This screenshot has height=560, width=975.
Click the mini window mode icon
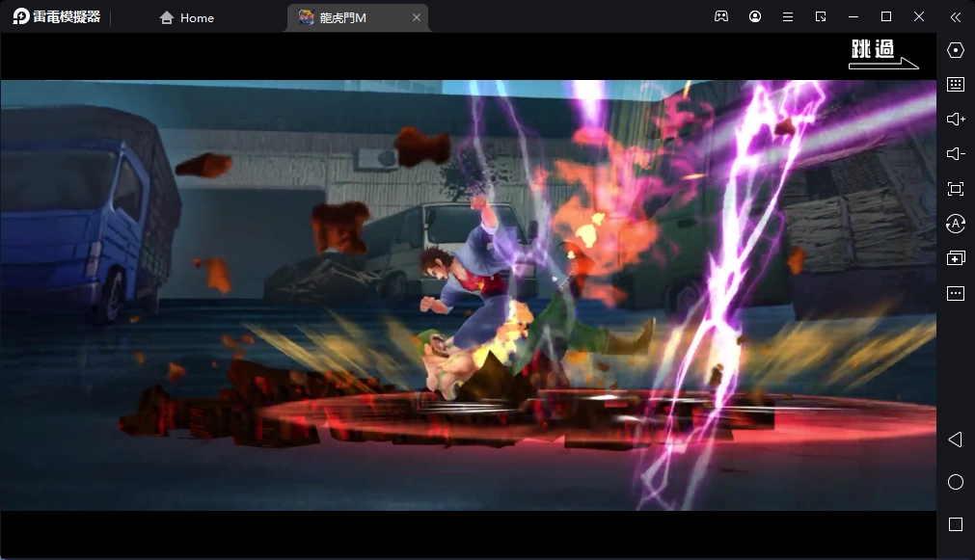821,16
